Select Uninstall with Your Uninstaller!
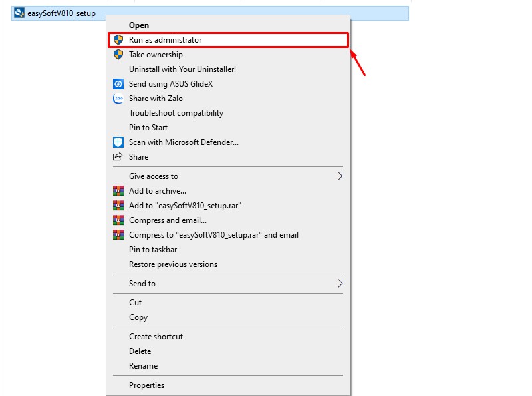Image resolution: width=532 pixels, height=396 pixels. coord(228,69)
